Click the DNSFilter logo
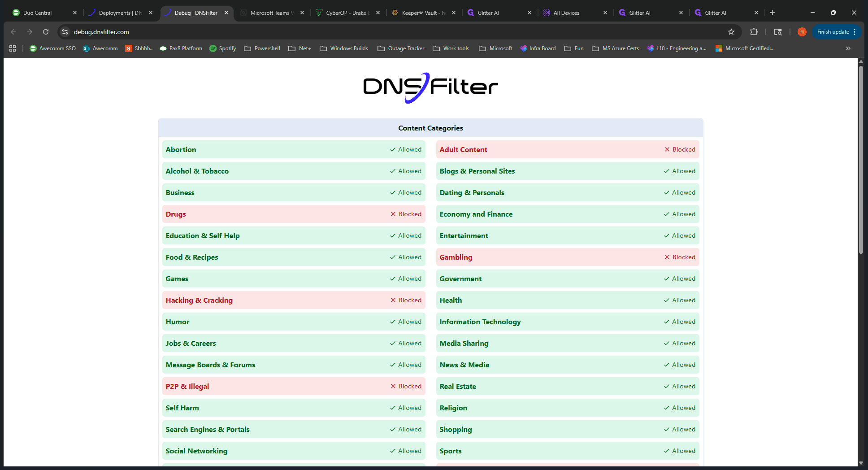Viewport: 868px width, 470px height. point(430,88)
